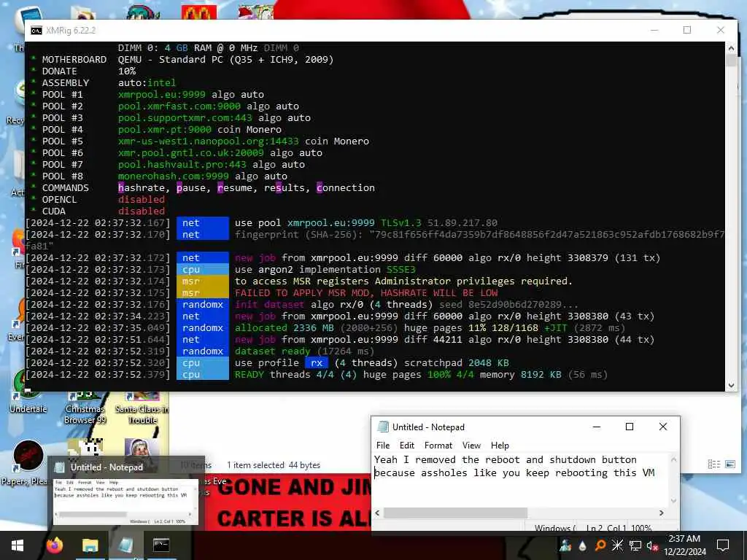Open the Notepad File menu
Screen dimensions: 747x560
382,446
